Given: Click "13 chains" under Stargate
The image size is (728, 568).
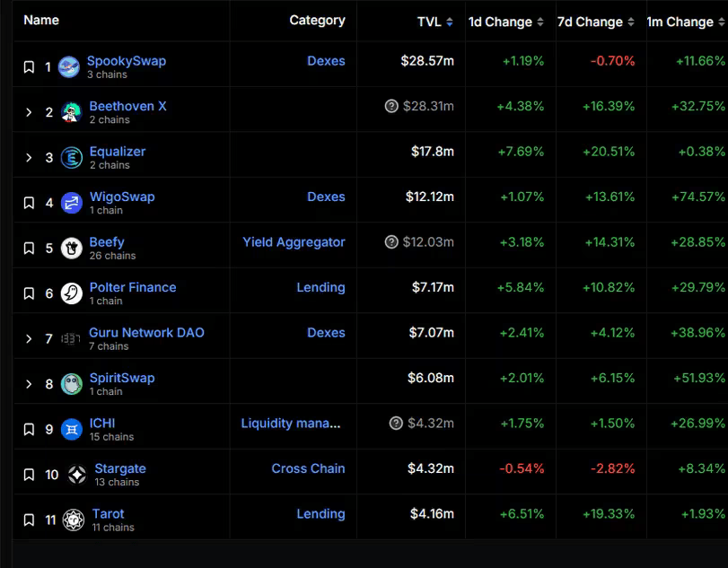Looking at the screenshot, I should coord(117,482).
